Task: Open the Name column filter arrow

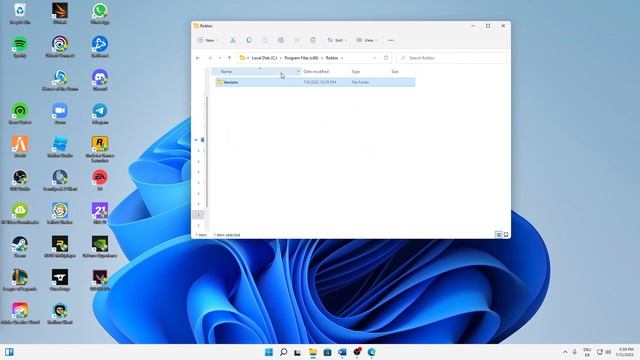Action: (x=298, y=71)
